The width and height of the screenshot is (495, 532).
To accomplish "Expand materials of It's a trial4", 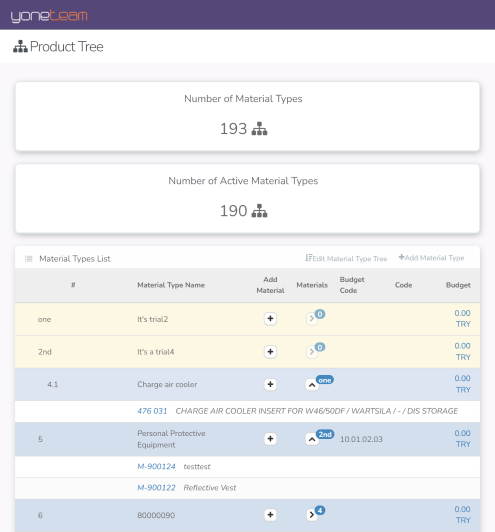I will tap(312, 352).
